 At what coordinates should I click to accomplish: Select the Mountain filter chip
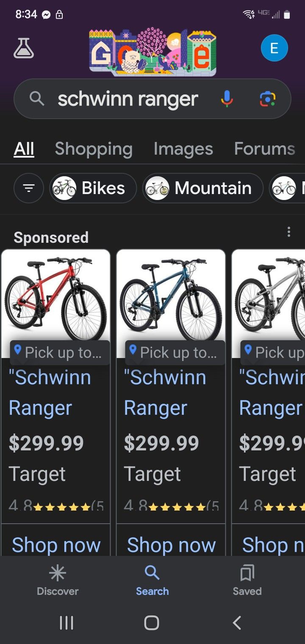coord(203,188)
